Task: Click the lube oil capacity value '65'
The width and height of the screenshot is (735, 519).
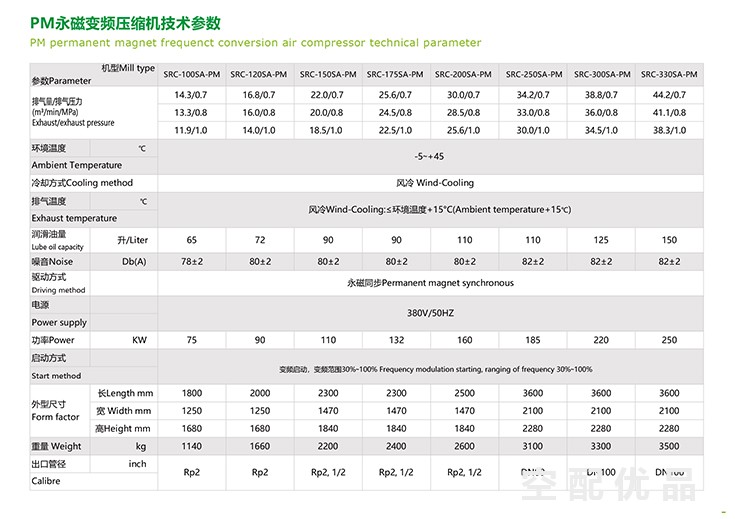Action: [x=192, y=240]
